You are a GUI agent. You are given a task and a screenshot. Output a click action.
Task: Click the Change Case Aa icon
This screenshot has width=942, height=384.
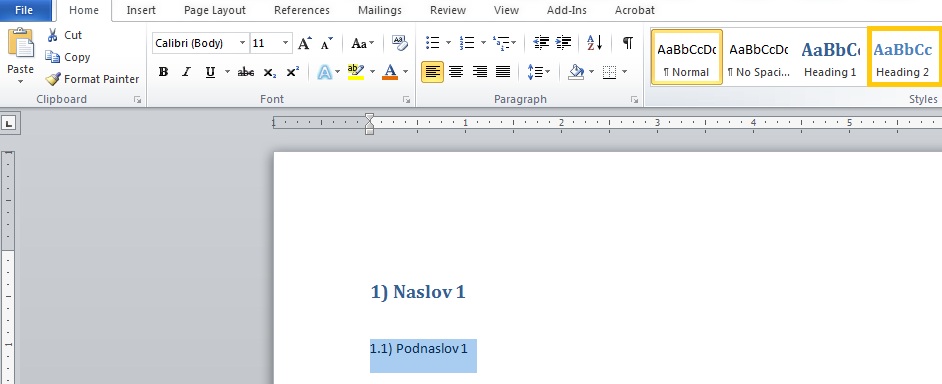[359, 43]
